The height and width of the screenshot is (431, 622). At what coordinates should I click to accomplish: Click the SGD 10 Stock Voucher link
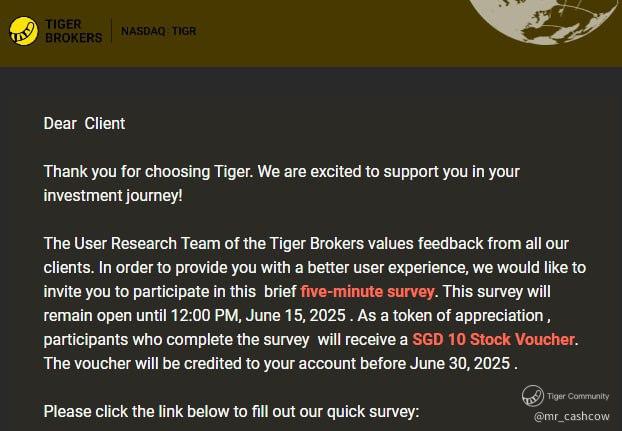coord(493,340)
